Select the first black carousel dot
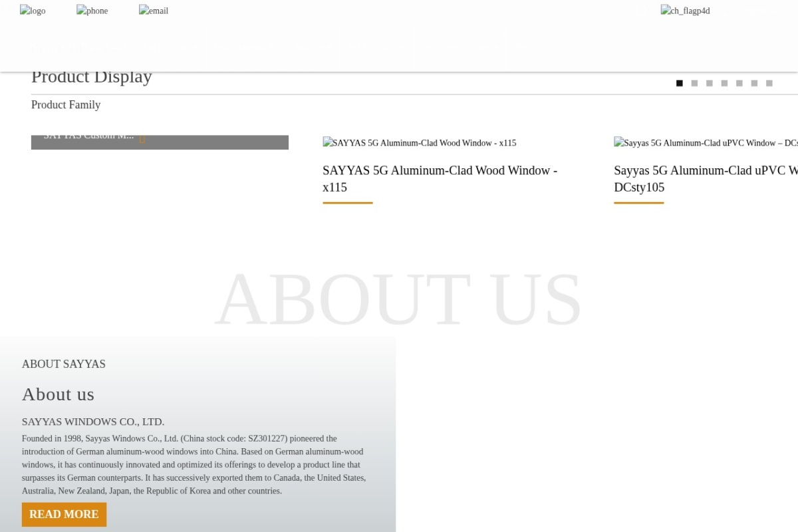 pos(680,83)
